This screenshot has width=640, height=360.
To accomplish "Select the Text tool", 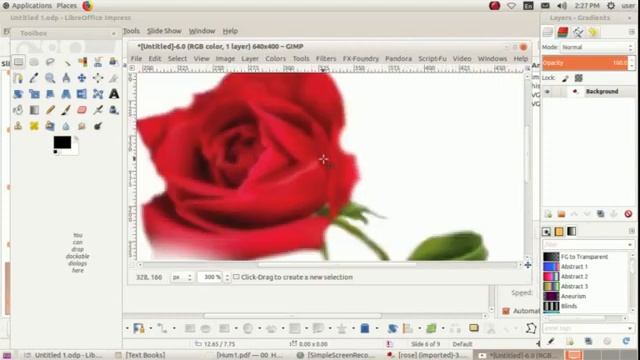I will click(x=113, y=94).
